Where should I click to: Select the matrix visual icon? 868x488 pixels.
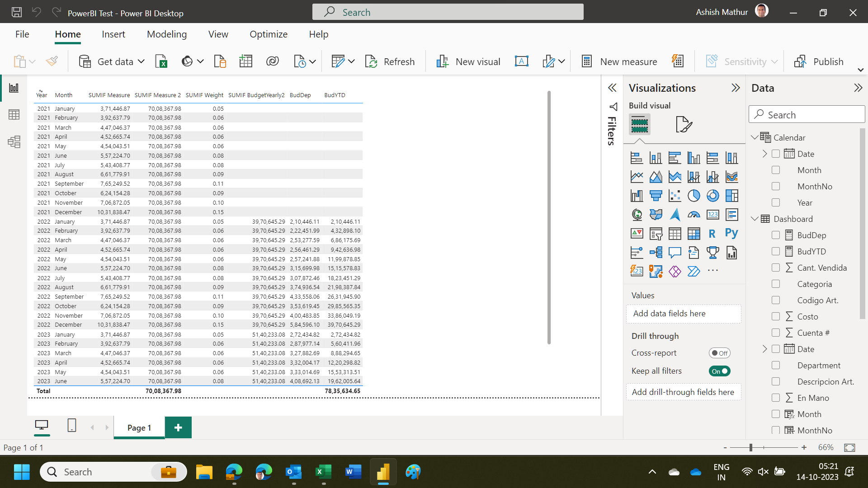click(693, 234)
